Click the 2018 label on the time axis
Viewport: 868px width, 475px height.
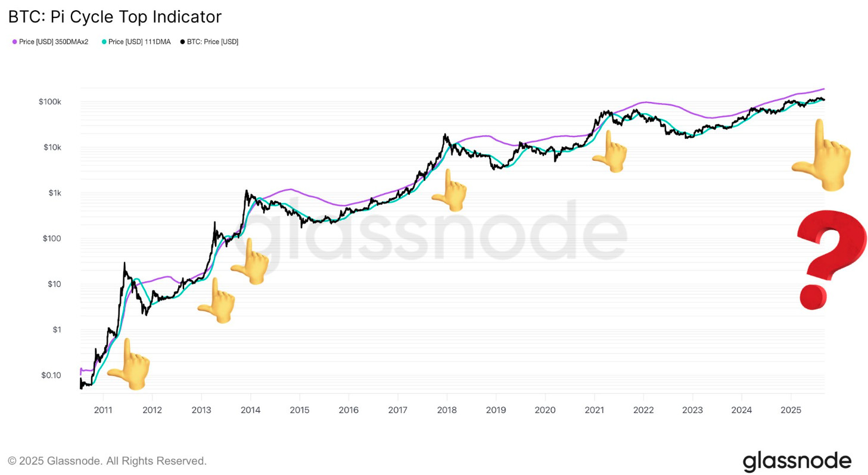pyautogui.click(x=447, y=410)
